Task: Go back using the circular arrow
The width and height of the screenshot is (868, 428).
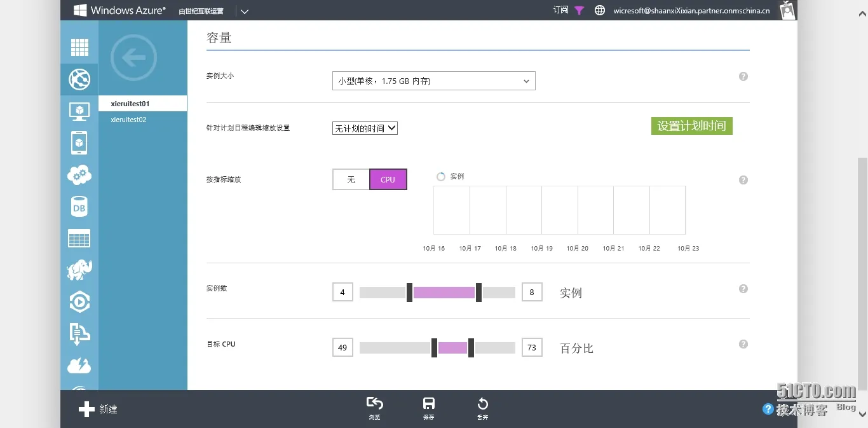Action: click(x=133, y=58)
